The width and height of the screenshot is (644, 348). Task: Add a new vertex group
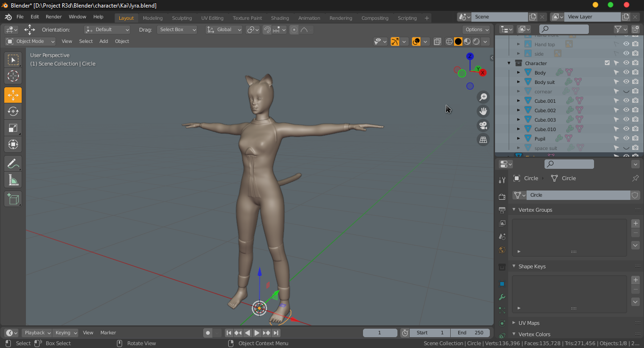pos(636,224)
